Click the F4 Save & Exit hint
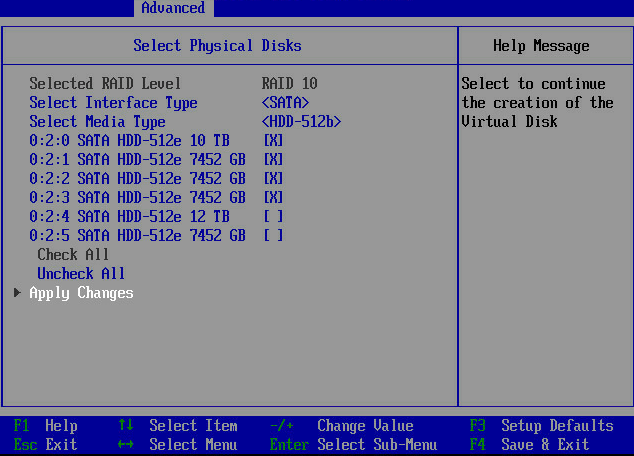The image size is (634, 456). tap(530, 444)
